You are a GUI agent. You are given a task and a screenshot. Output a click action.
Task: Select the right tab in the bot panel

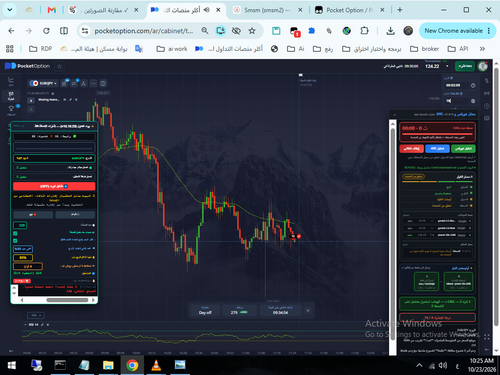75,214
